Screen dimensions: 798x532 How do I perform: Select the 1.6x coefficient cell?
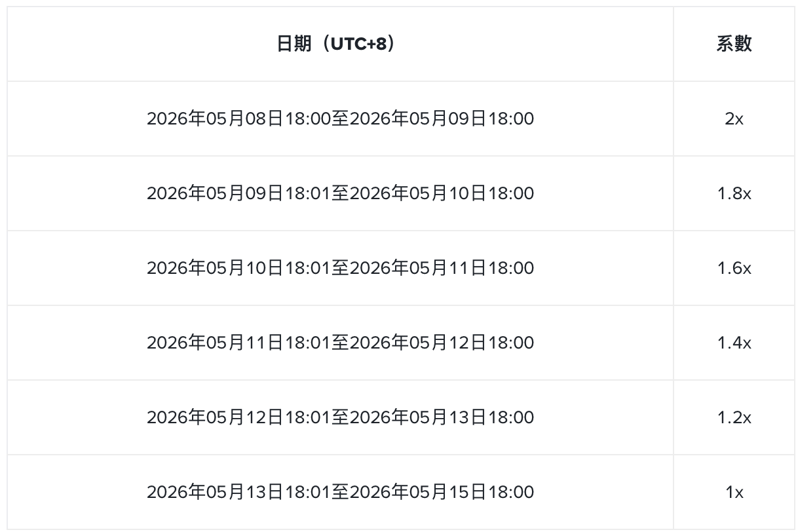click(734, 268)
